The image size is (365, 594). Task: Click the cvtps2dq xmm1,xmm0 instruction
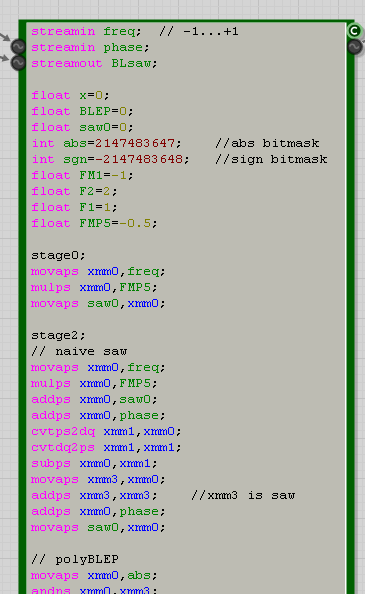tap(106, 431)
